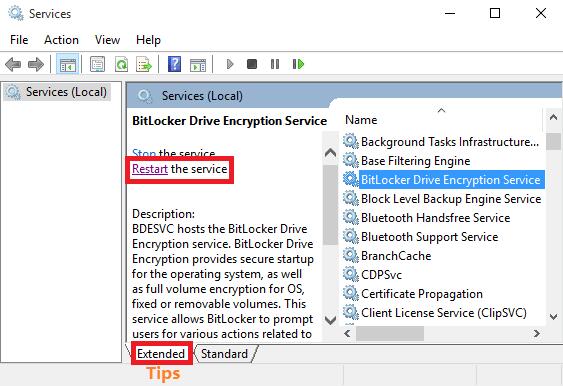Click the Back arrow toolbar icon
563x386 pixels.
click(x=13, y=65)
